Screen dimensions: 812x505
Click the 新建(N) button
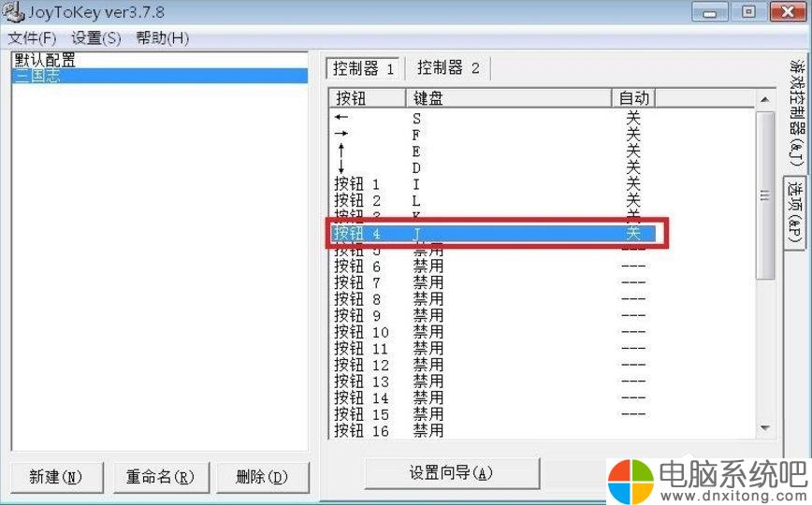coord(56,477)
